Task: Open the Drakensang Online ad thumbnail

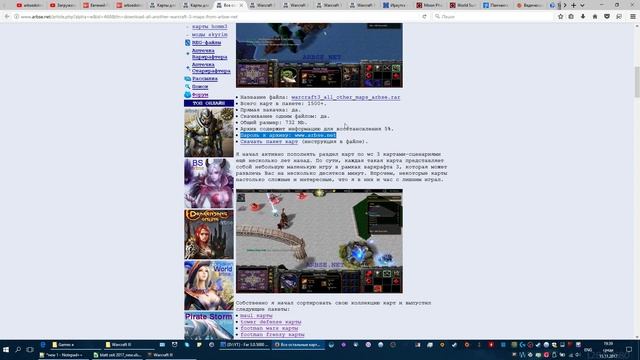Action: click(209, 234)
